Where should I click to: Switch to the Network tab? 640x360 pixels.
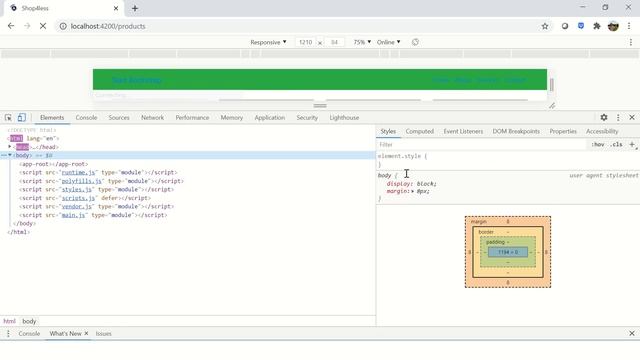pyautogui.click(x=152, y=118)
